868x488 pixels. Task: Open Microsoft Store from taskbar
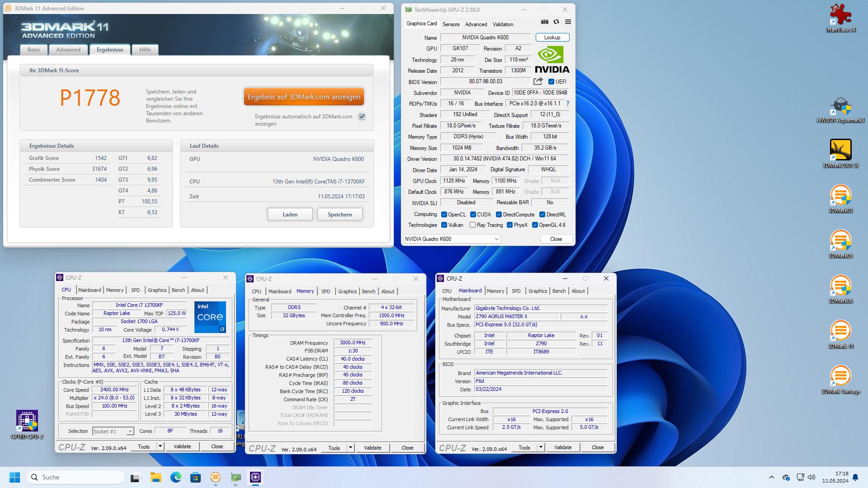pyautogui.click(x=195, y=477)
